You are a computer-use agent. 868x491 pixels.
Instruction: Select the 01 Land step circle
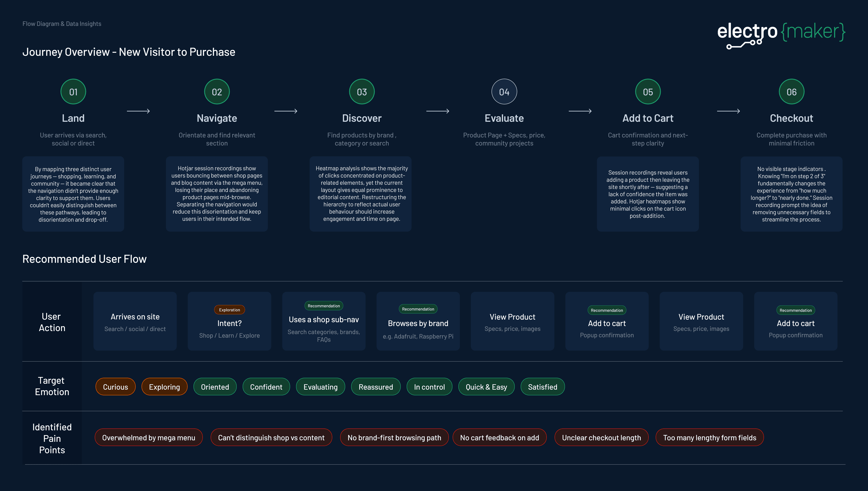click(73, 92)
